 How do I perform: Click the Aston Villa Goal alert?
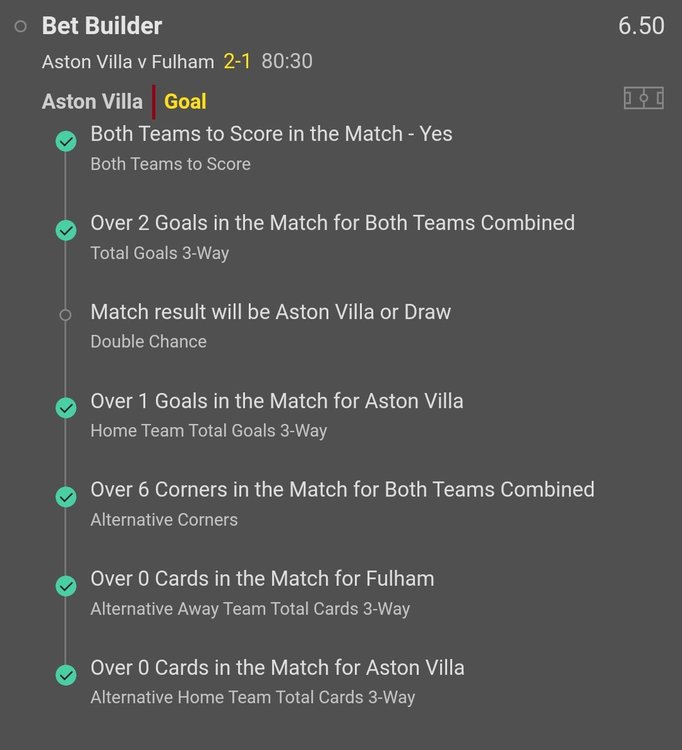click(185, 101)
